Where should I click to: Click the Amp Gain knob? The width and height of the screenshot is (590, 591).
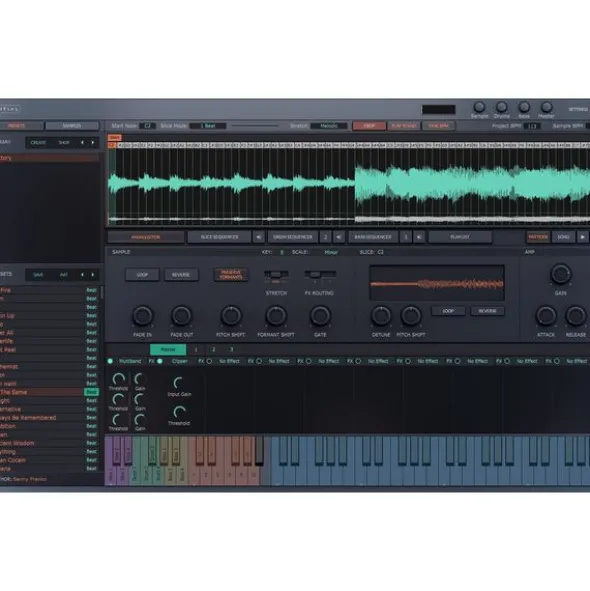click(x=561, y=274)
